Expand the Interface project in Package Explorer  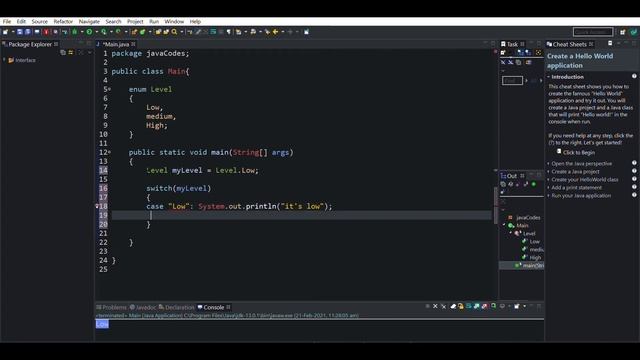[4, 60]
